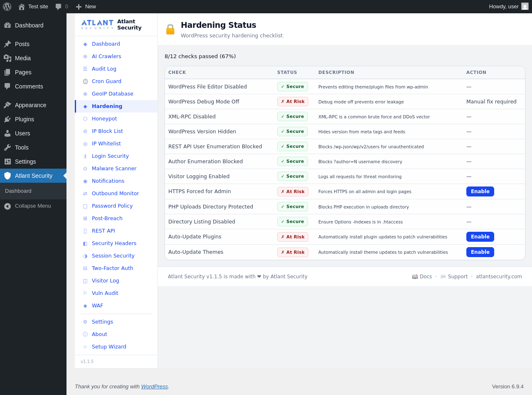Go to IP Block List
The width and height of the screenshot is (532, 395).
point(116,131)
